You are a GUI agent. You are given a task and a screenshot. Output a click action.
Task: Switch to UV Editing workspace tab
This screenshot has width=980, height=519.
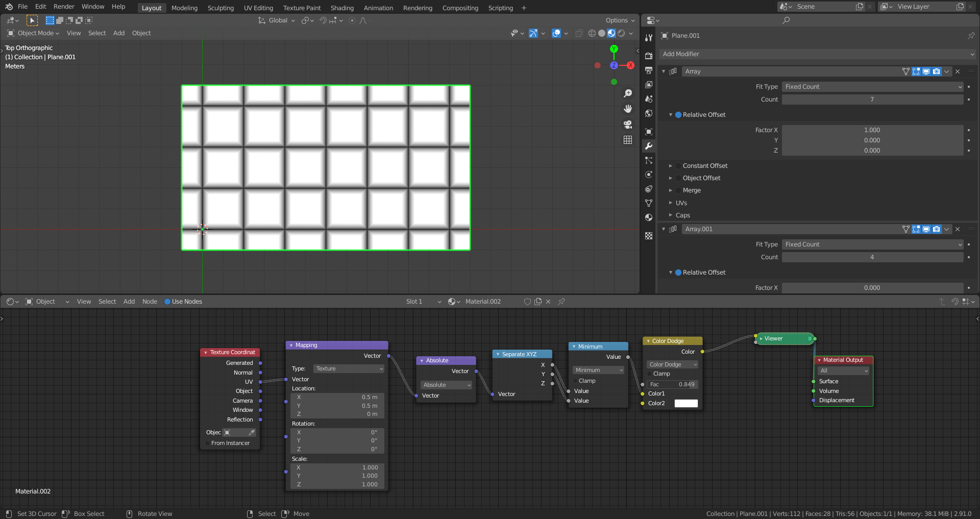point(258,8)
